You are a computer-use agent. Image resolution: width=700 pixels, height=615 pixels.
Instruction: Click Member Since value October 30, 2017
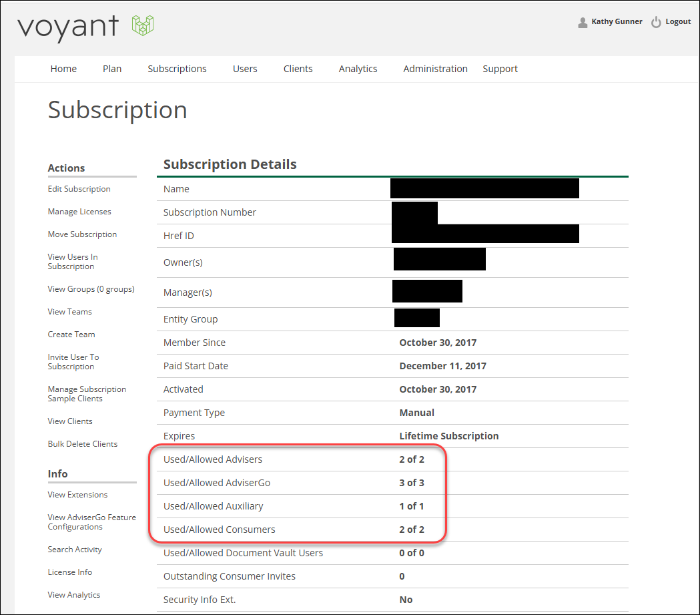pyautogui.click(x=438, y=343)
